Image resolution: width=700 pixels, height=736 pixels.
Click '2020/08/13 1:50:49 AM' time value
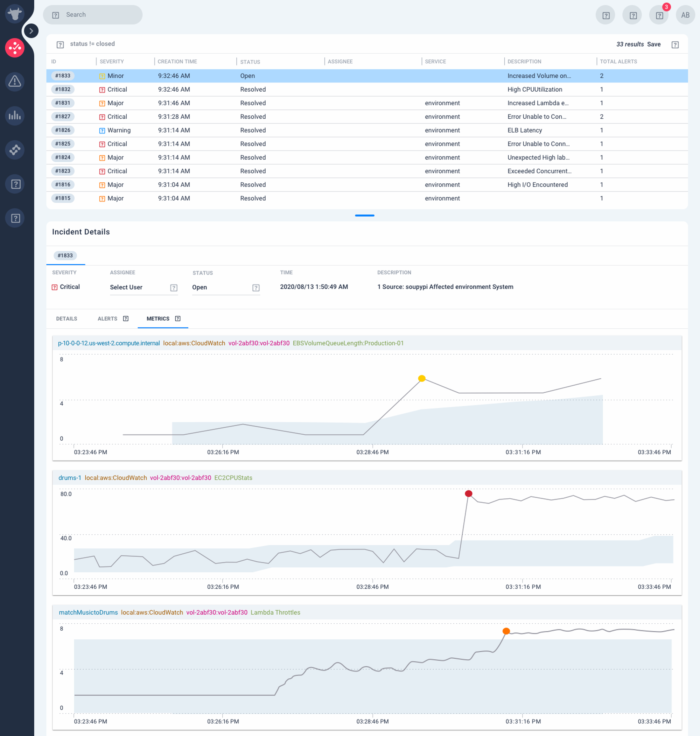314,287
